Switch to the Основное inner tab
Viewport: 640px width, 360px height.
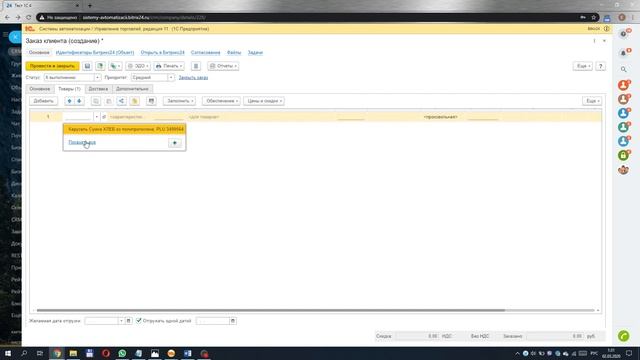[40, 89]
